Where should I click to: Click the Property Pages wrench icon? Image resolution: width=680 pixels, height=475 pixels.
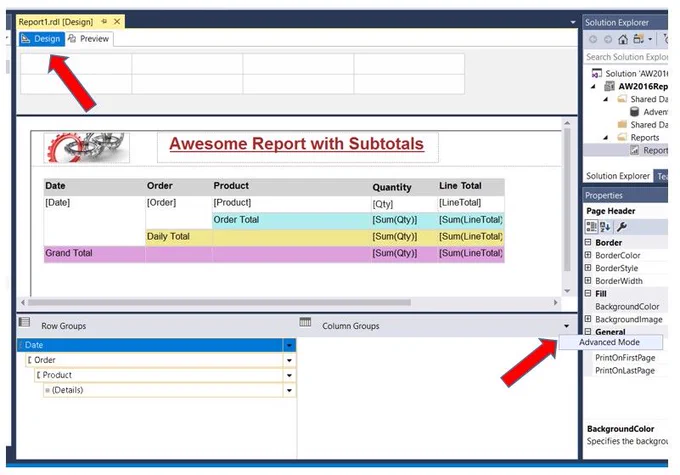621,227
